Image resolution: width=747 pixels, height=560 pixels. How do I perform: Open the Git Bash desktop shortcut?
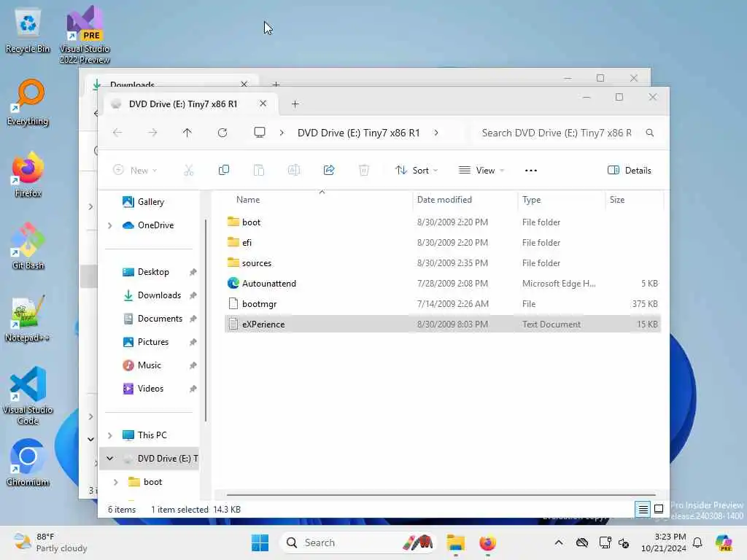click(28, 246)
